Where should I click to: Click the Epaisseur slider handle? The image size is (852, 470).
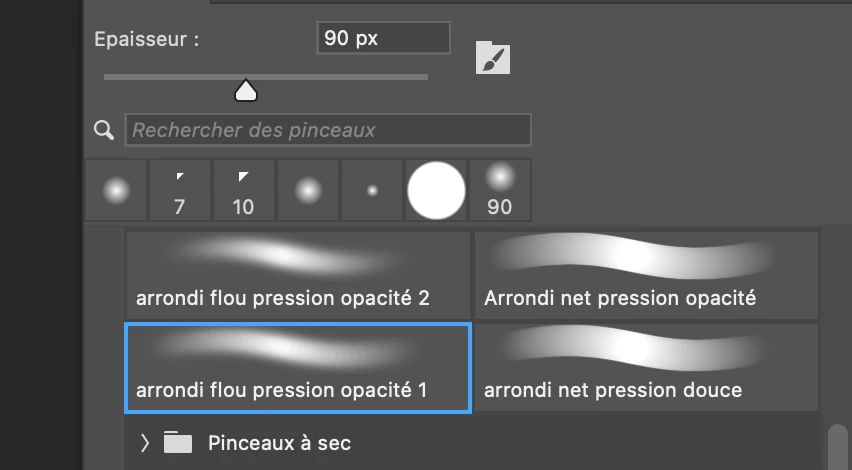[x=246, y=90]
